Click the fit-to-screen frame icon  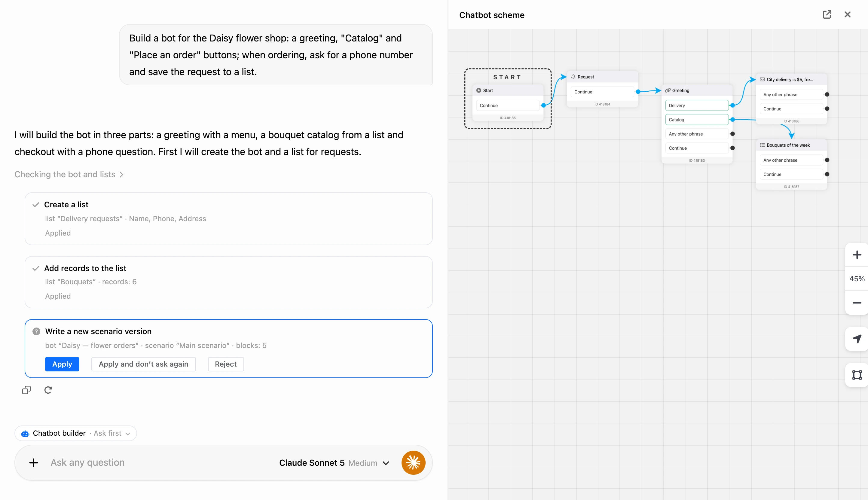tap(857, 375)
